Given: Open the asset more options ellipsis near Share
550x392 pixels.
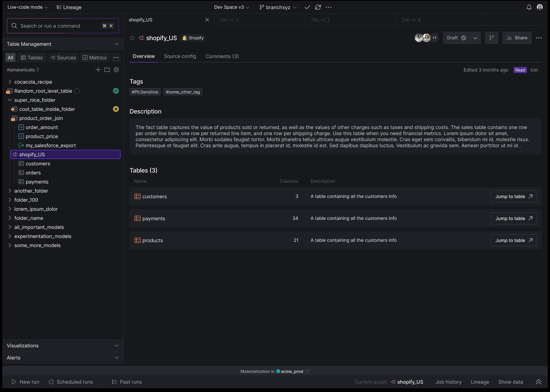Looking at the screenshot, I should (539, 38).
